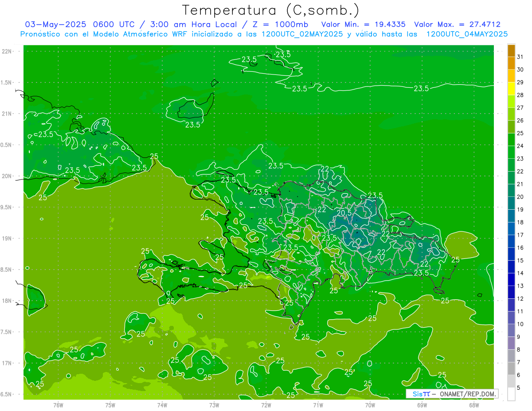The width and height of the screenshot is (532, 411).
Task: Click the teal legend band between 19 and 20
Action: (511, 203)
